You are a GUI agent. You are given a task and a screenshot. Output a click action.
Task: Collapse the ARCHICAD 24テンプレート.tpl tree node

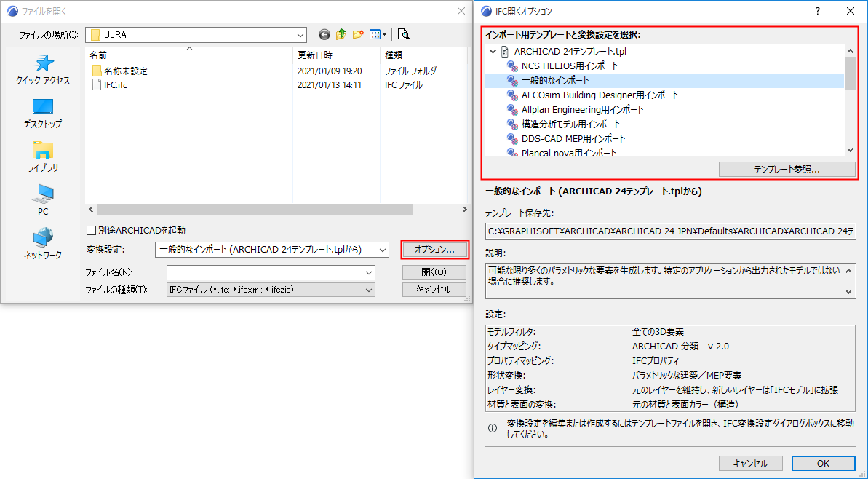point(493,52)
